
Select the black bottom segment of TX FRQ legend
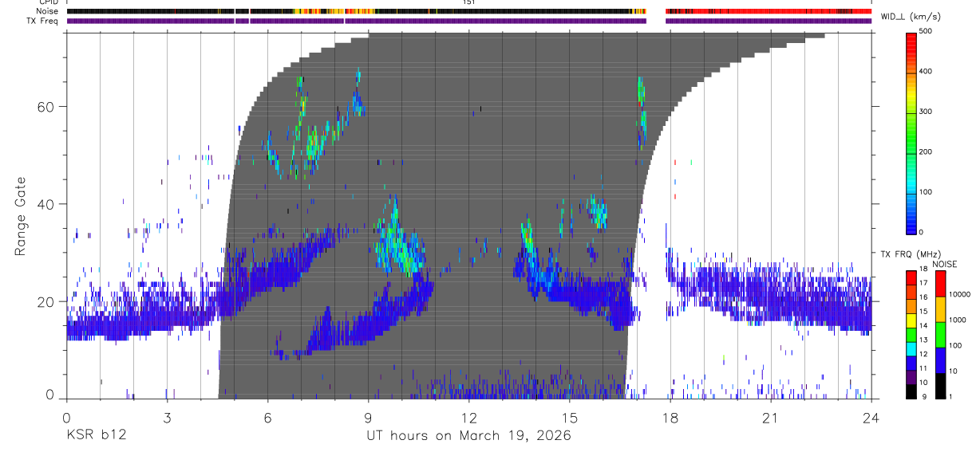pos(911,391)
